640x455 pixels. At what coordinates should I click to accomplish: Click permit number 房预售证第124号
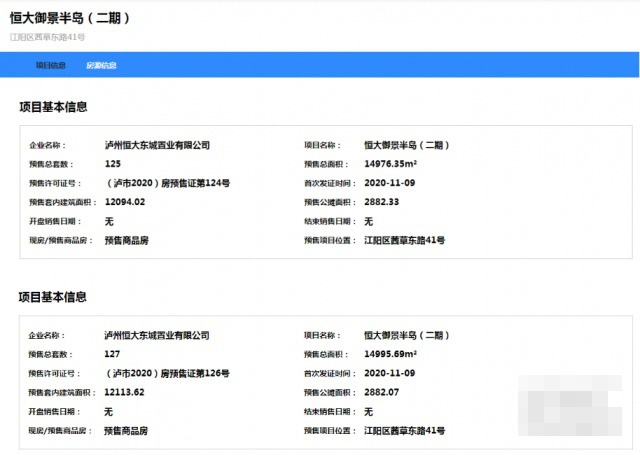tap(167, 183)
